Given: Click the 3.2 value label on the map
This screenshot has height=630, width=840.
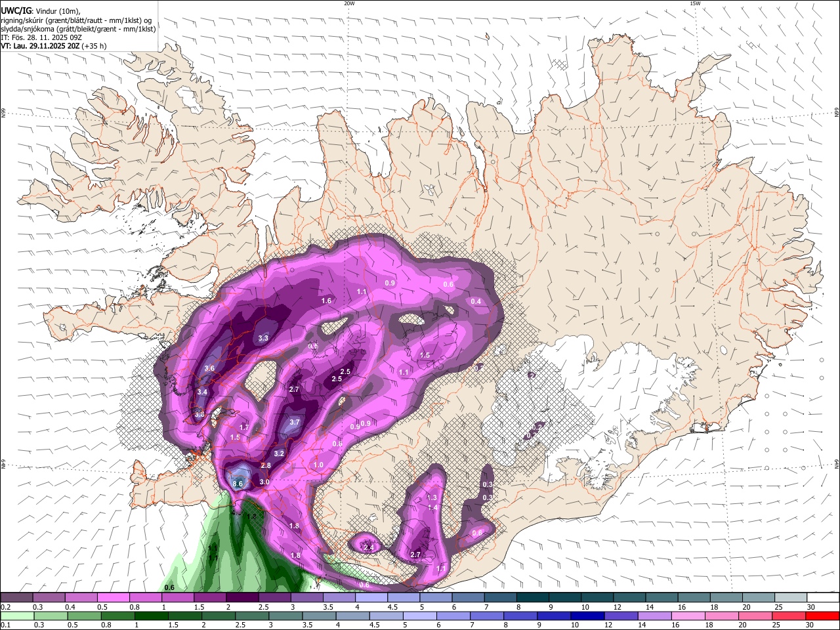Looking at the screenshot, I should (279, 453).
